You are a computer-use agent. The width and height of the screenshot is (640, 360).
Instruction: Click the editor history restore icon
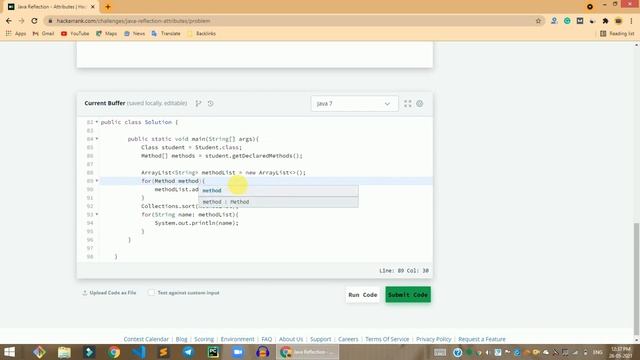click(211, 104)
